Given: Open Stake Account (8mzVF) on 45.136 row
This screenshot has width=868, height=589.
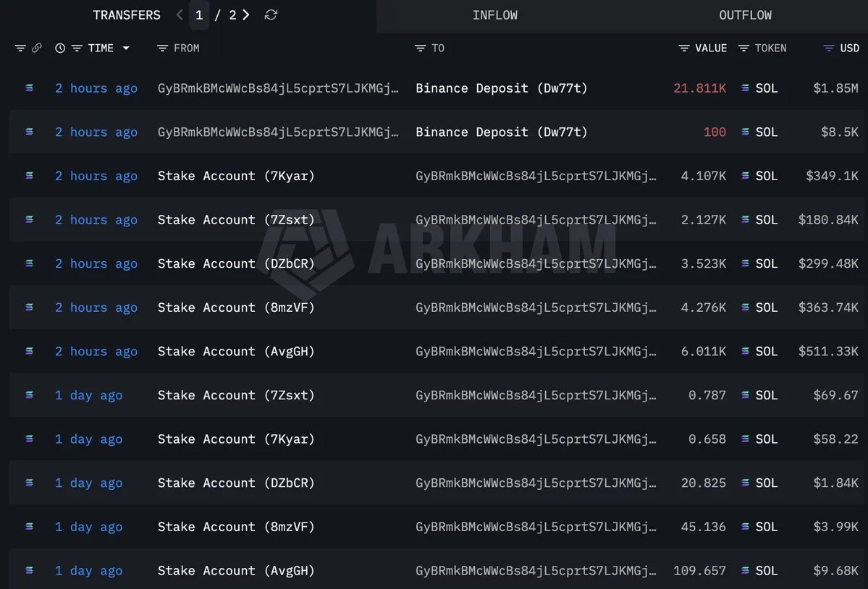Looking at the screenshot, I should 237,527.
